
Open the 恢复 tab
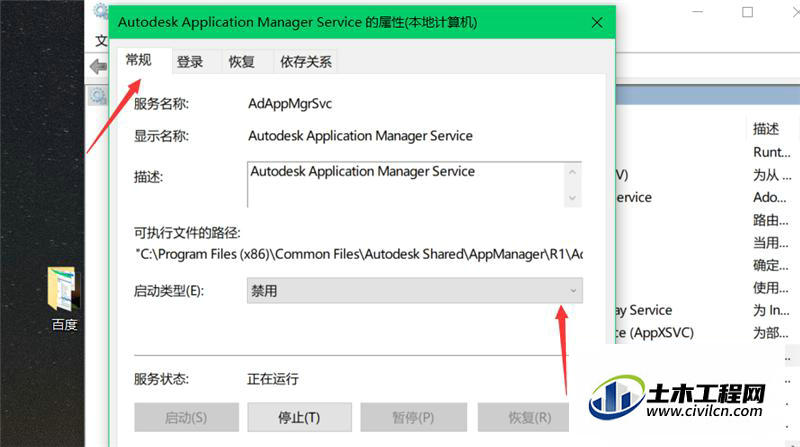242,62
